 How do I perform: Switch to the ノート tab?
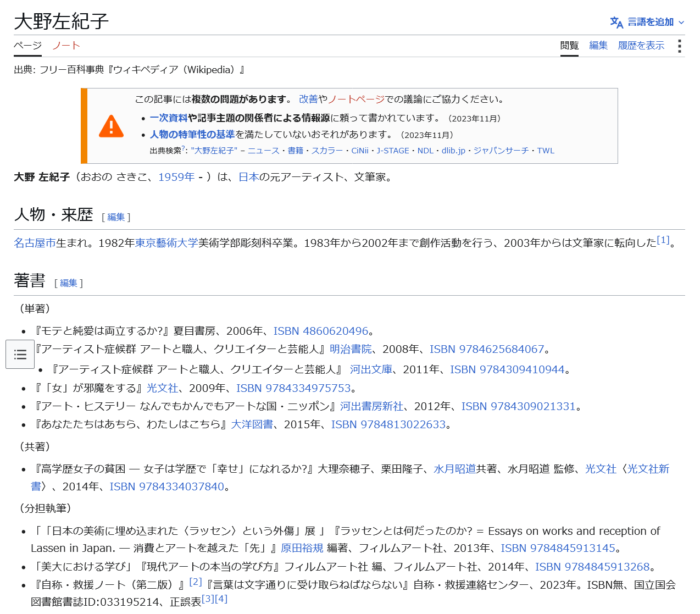pos(66,46)
